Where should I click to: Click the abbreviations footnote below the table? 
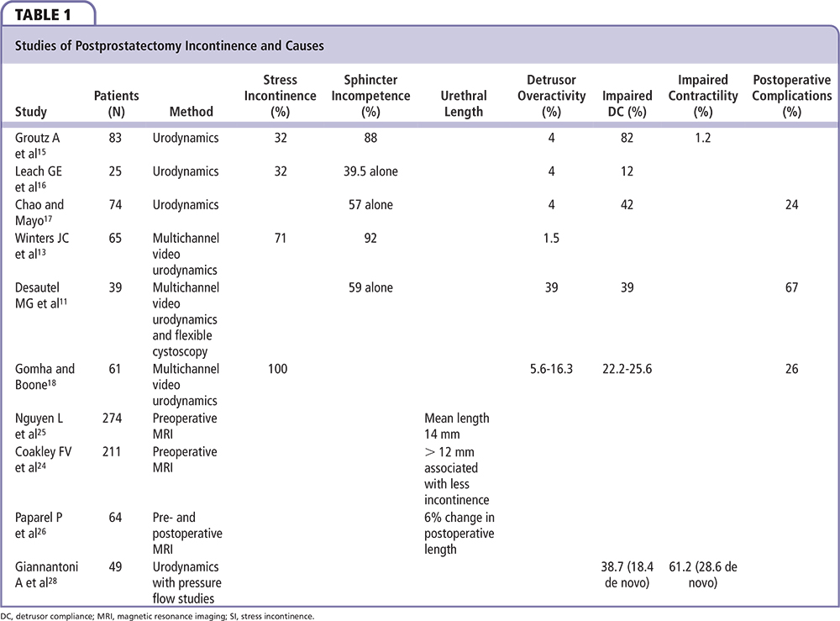[x=158, y=615]
